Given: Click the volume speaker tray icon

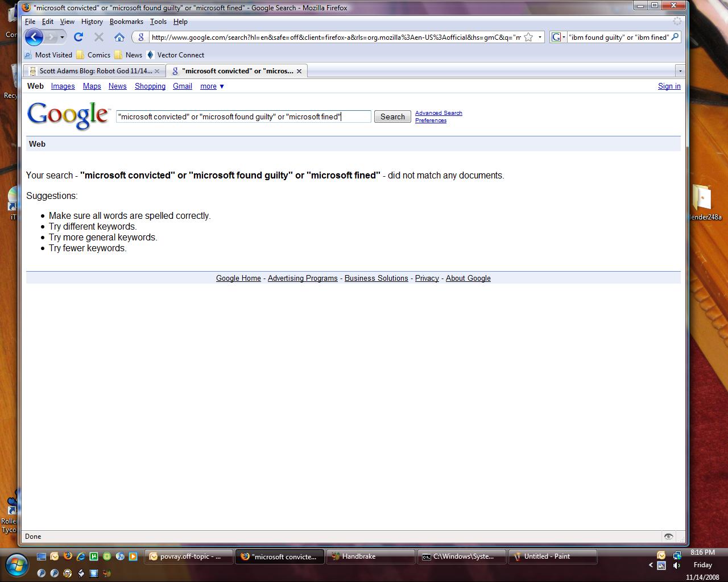Looking at the screenshot, I should click(x=677, y=566).
